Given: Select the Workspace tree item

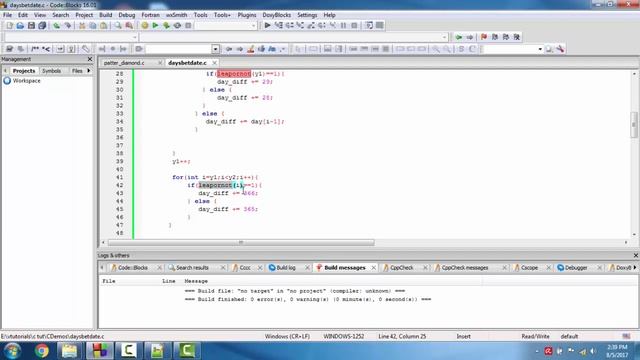Looking at the screenshot, I should pyautogui.click(x=26, y=81).
